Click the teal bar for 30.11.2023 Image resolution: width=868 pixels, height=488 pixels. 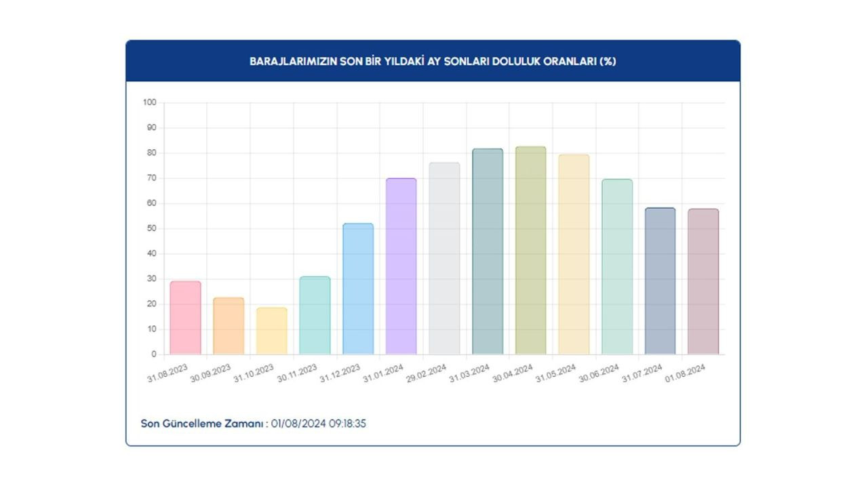(x=315, y=315)
